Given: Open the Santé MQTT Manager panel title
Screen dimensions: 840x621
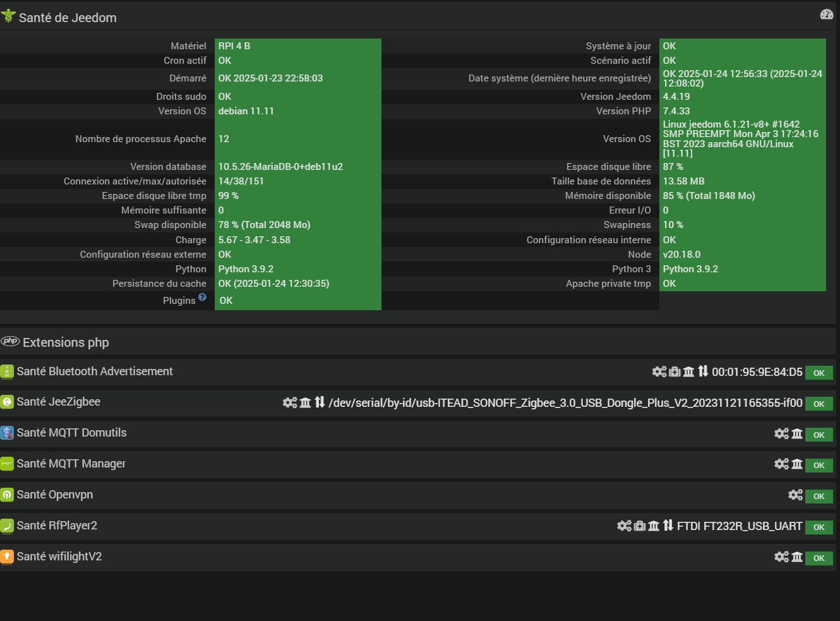Looking at the screenshot, I should pyautogui.click(x=71, y=464).
